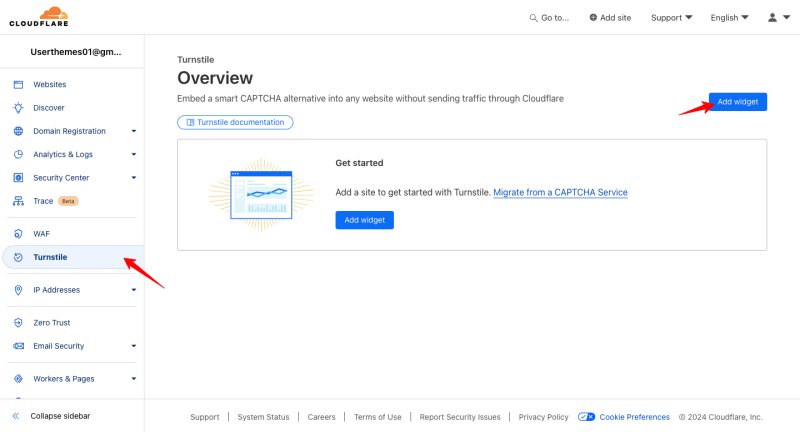800x432 pixels.
Task: Open Terms of Use footer link
Action: pyautogui.click(x=378, y=417)
